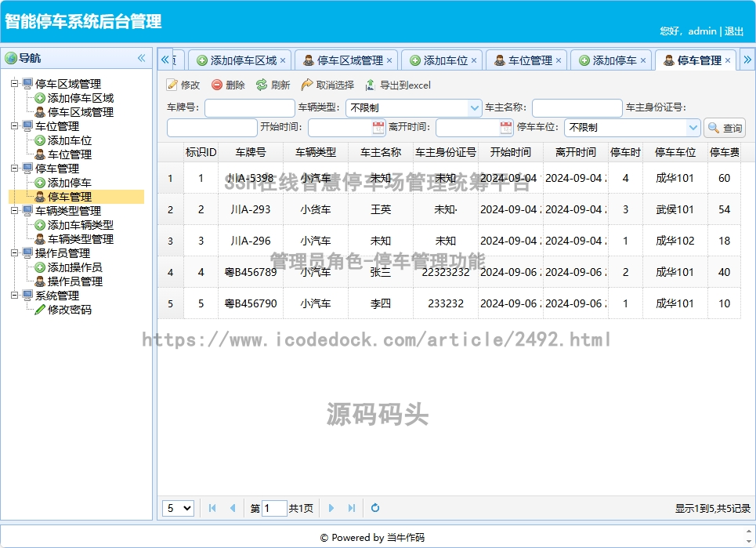Open 操作员管理 leaf in the navigation tree
The image size is (756, 548).
point(74,281)
